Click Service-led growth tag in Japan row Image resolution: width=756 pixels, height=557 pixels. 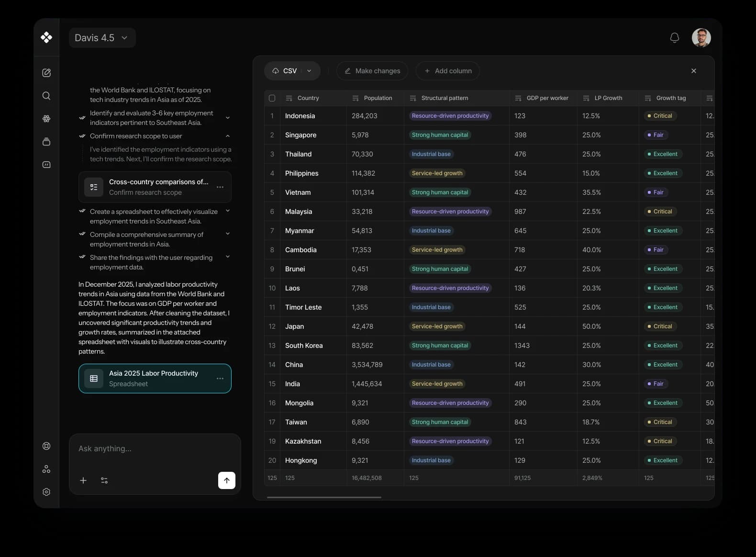[437, 326]
